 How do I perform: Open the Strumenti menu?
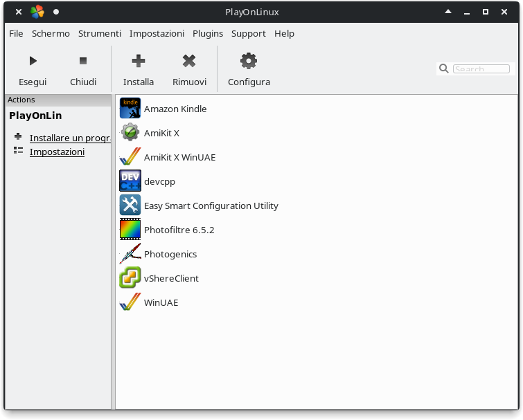click(100, 34)
